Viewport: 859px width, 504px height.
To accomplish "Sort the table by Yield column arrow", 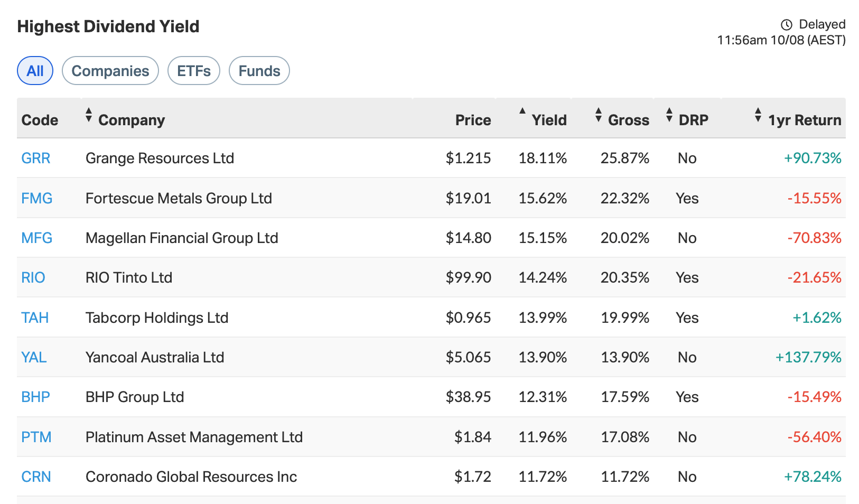I will pyautogui.click(x=522, y=111).
